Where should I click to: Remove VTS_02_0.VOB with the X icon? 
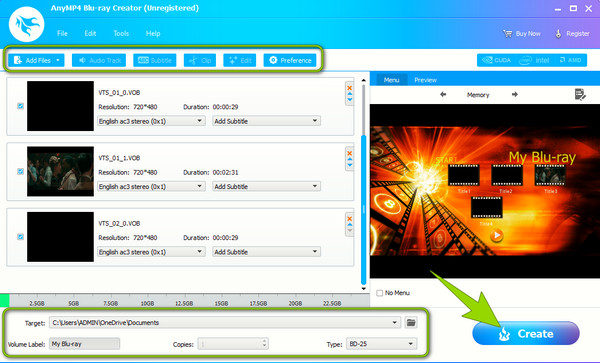pyautogui.click(x=349, y=218)
